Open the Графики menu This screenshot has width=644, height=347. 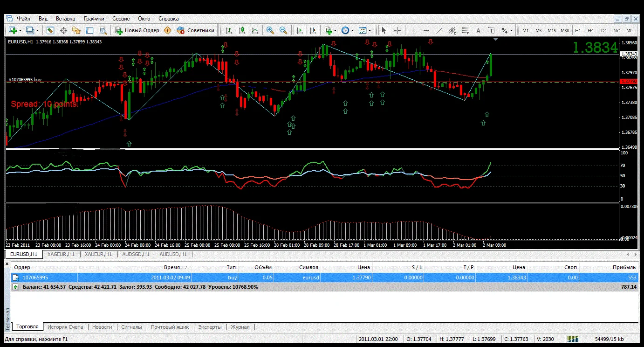(x=94, y=19)
